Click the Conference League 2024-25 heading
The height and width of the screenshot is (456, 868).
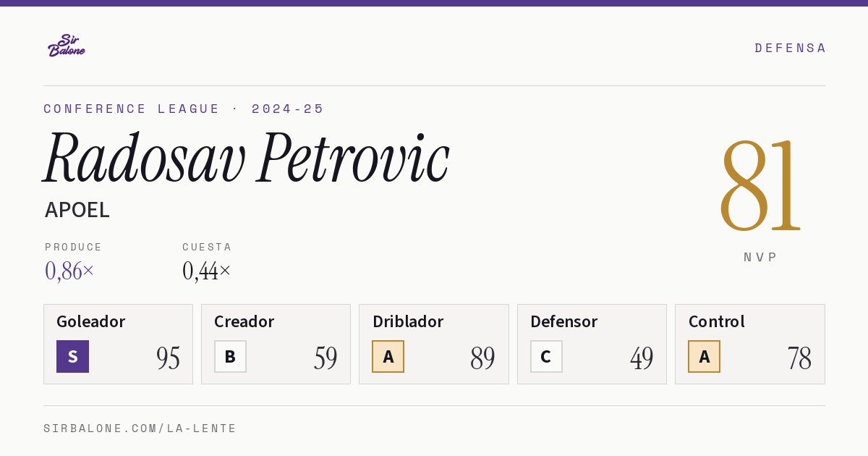tap(184, 109)
